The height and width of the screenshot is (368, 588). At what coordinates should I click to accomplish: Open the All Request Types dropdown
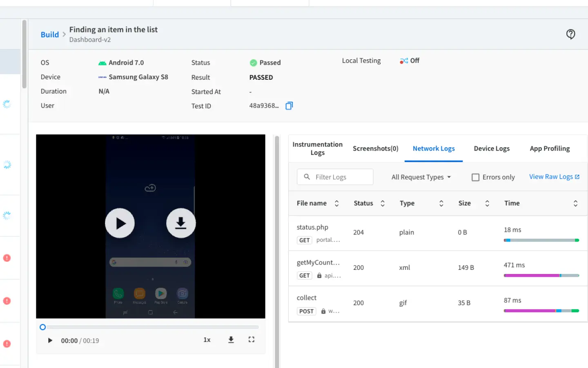[421, 177]
